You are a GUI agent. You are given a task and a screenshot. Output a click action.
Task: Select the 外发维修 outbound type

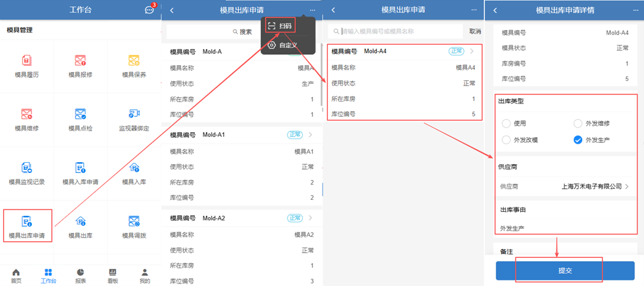click(578, 123)
